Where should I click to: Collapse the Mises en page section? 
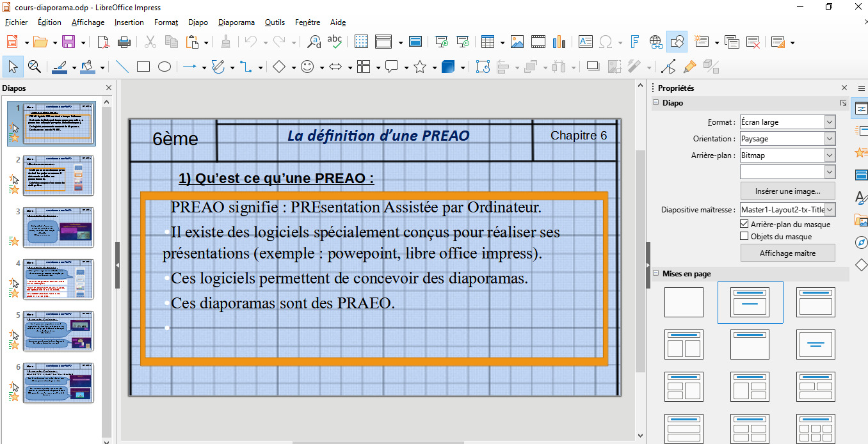coord(655,274)
